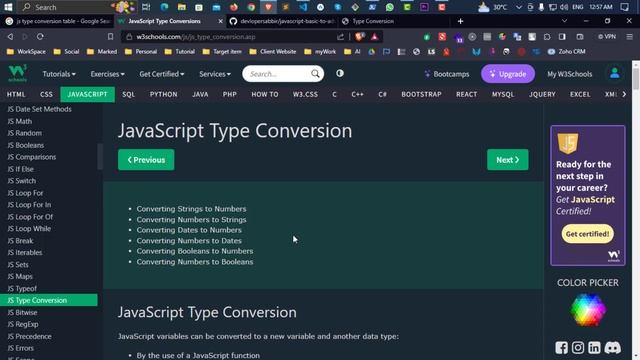This screenshot has width=640, height=360.
Task: Open the Zoho CRM bookmark
Action: point(567,52)
